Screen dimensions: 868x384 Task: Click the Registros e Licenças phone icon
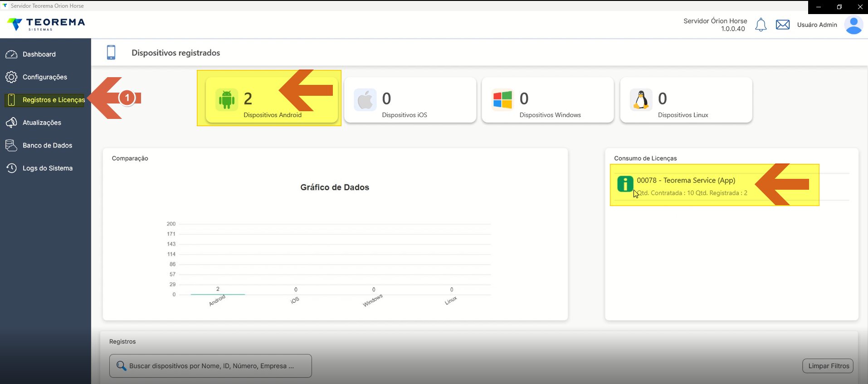pos(11,100)
